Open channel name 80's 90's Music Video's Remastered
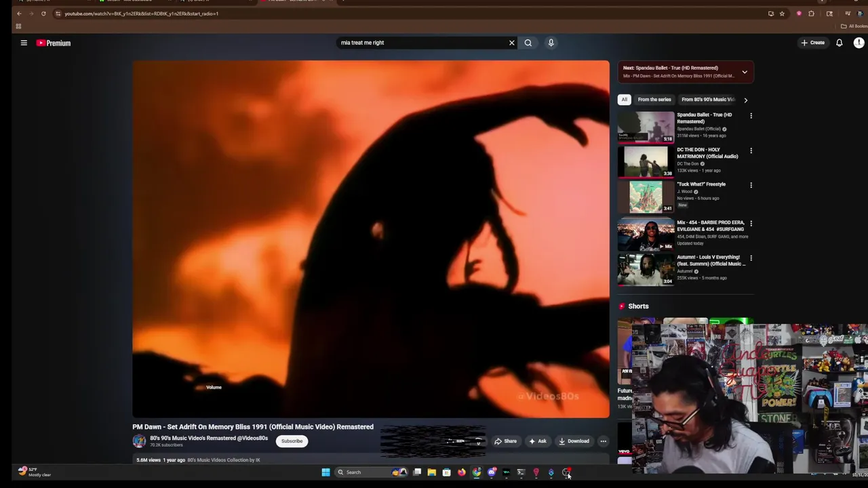Screen dimensions: 868x488 point(209,438)
